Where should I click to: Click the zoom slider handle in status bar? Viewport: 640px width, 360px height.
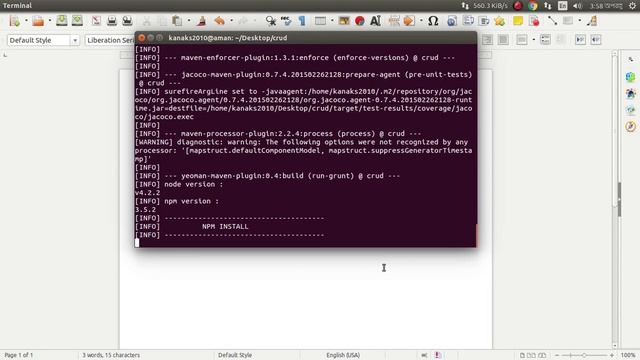click(584, 356)
